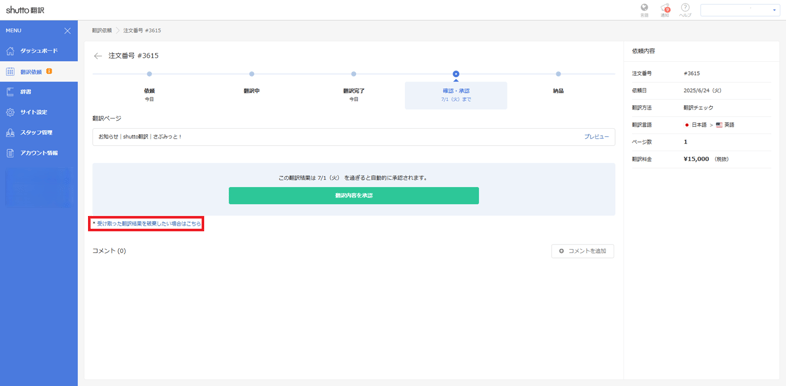The width and height of the screenshot is (786, 386).
Task: Click the 翻訳依頼 breadcrumb link
Action: 102,31
